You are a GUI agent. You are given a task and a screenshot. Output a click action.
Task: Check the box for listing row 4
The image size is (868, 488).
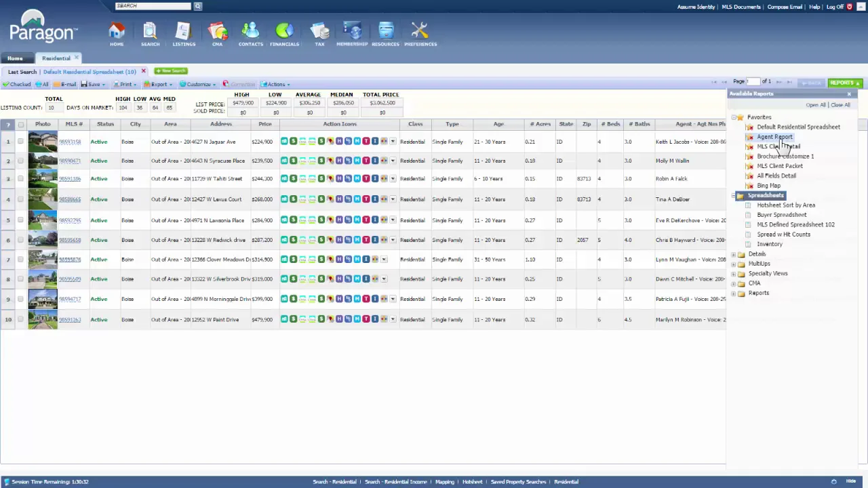[x=20, y=199]
